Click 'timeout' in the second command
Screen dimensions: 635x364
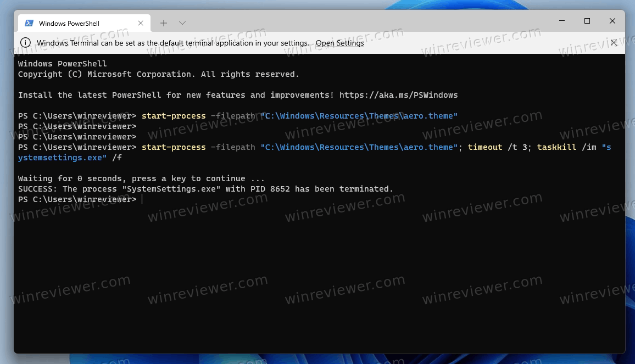pyautogui.click(x=485, y=147)
